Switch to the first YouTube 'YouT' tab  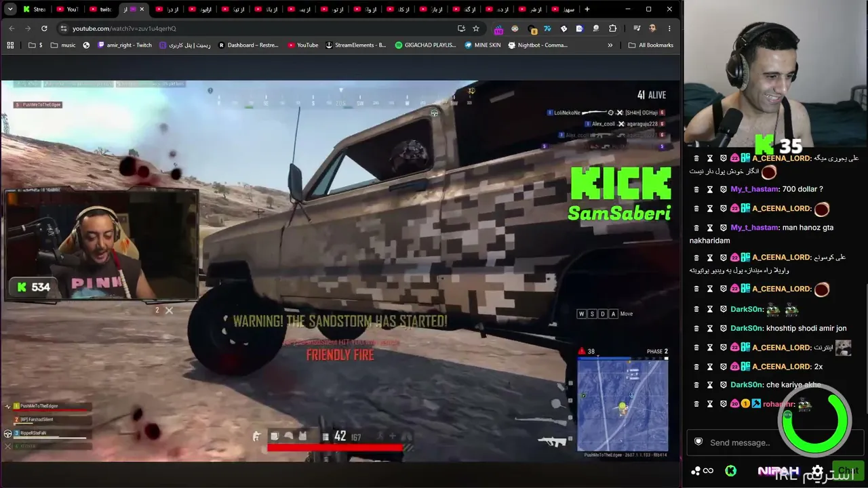67,9
